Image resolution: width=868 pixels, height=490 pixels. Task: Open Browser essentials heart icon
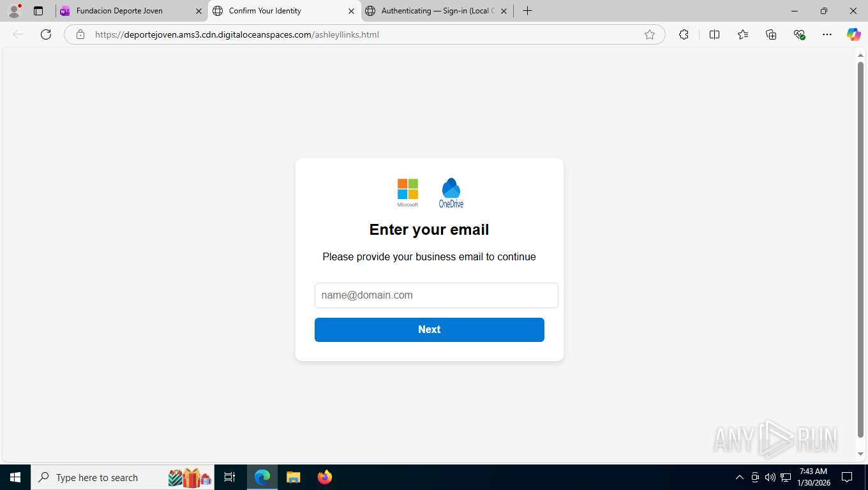pyautogui.click(x=799, y=34)
